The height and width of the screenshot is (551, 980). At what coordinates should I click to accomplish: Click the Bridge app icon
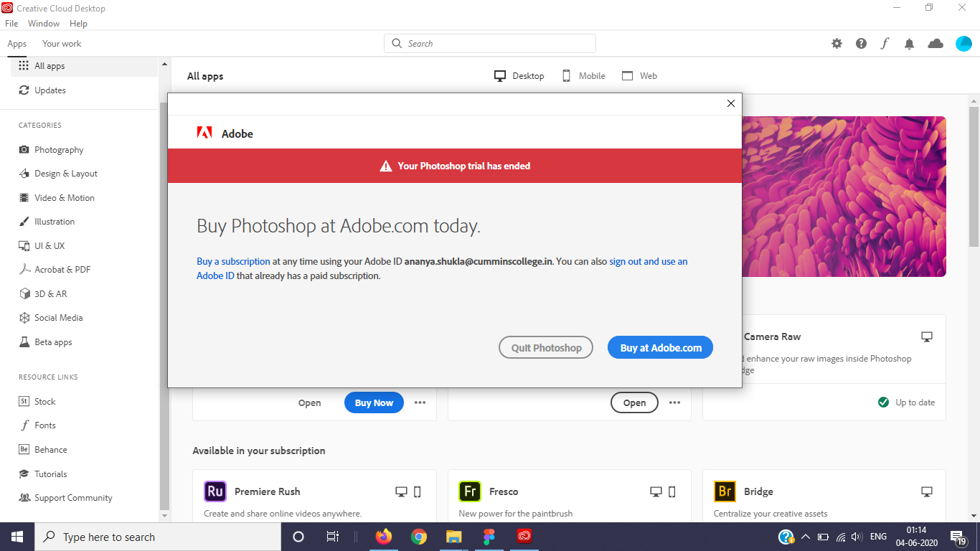[x=725, y=491]
